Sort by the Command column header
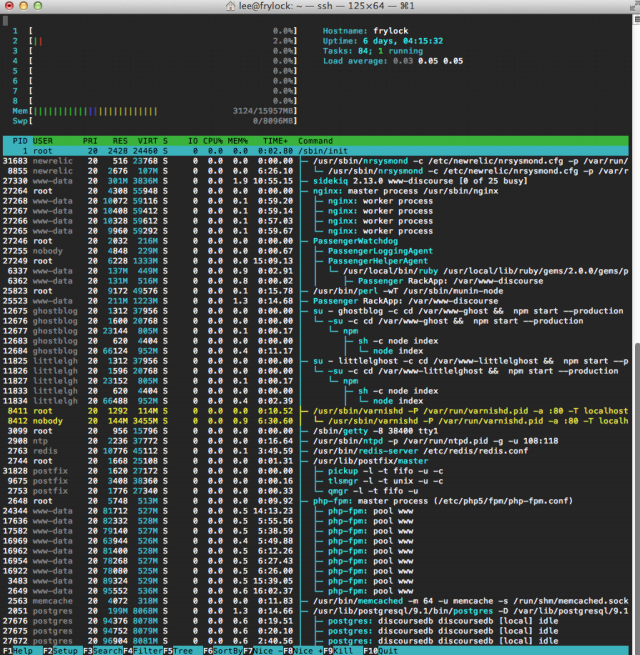 (x=315, y=141)
